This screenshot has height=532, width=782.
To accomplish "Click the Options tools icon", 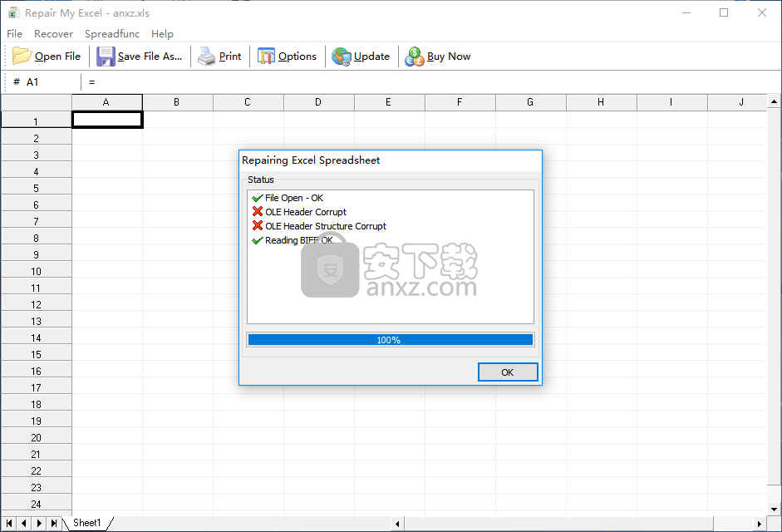I will [266, 57].
